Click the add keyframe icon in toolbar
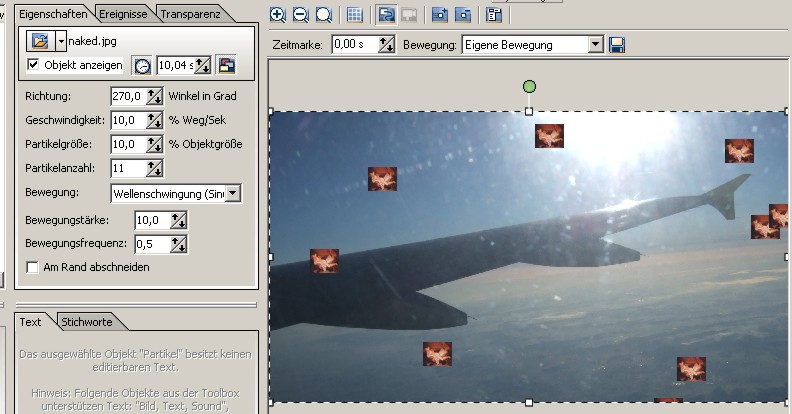 click(x=439, y=15)
